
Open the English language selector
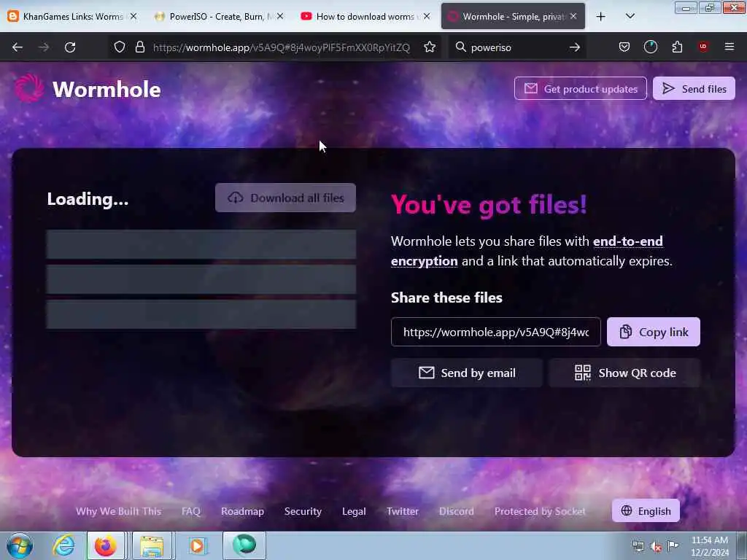point(646,510)
